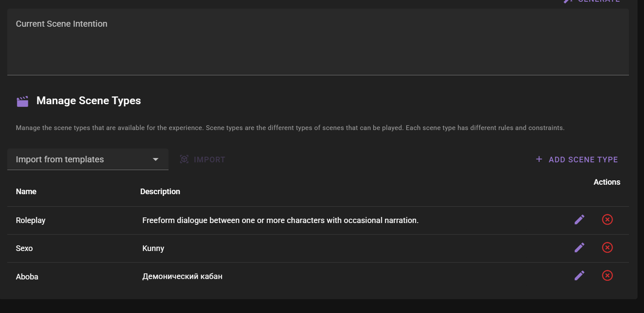Click the pencil icon in the Sexo row

click(x=579, y=248)
